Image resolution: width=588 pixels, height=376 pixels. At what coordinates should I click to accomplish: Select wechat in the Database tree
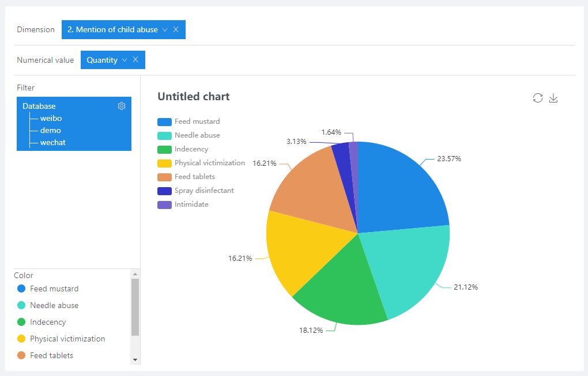click(x=52, y=142)
